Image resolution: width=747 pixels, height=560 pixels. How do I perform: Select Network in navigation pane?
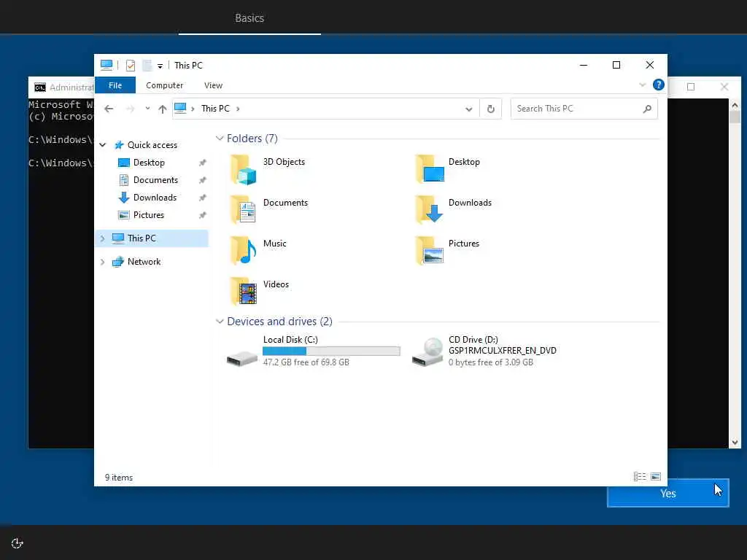click(144, 262)
